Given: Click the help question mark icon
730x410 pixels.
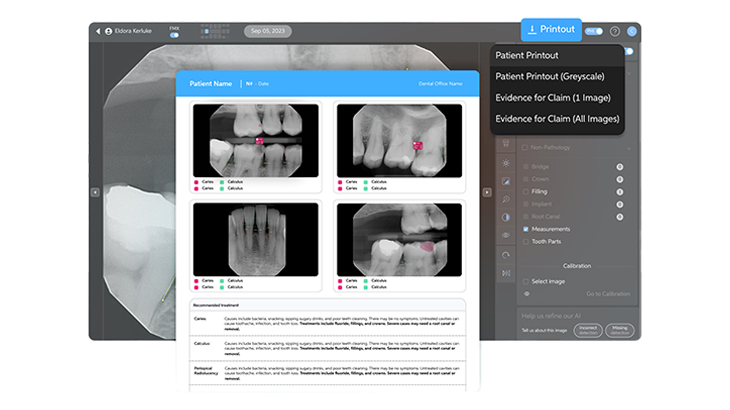Looking at the screenshot, I should pos(615,31).
